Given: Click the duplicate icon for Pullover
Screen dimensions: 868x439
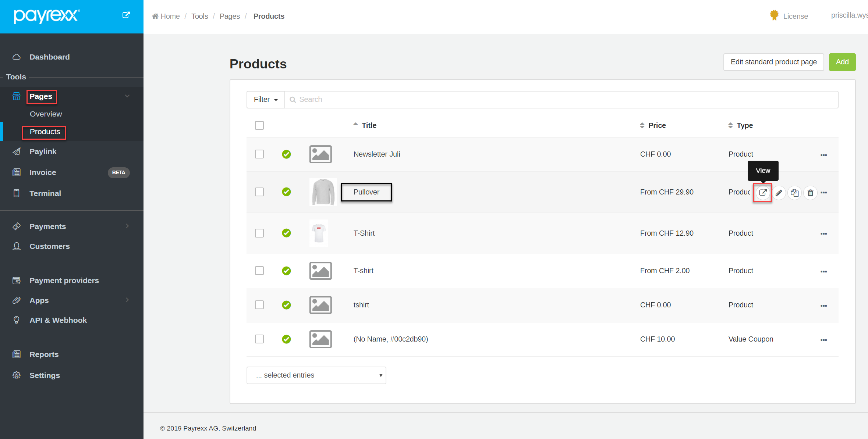Looking at the screenshot, I should [x=794, y=193].
